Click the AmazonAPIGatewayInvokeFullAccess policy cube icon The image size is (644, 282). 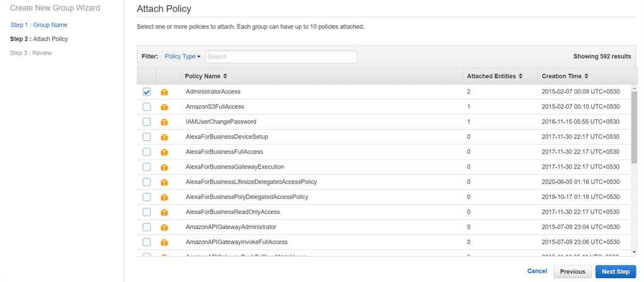pyautogui.click(x=164, y=242)
